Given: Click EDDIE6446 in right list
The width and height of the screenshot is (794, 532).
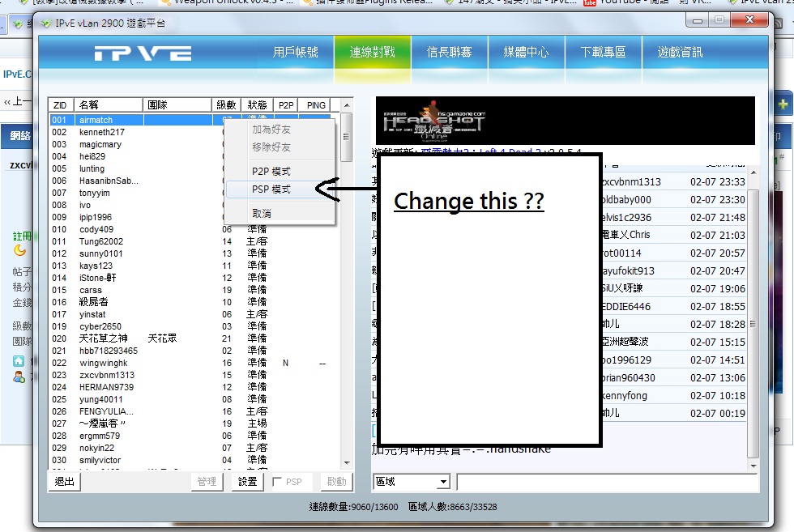Looking at the screenshot, I should (x=627, y=307).
